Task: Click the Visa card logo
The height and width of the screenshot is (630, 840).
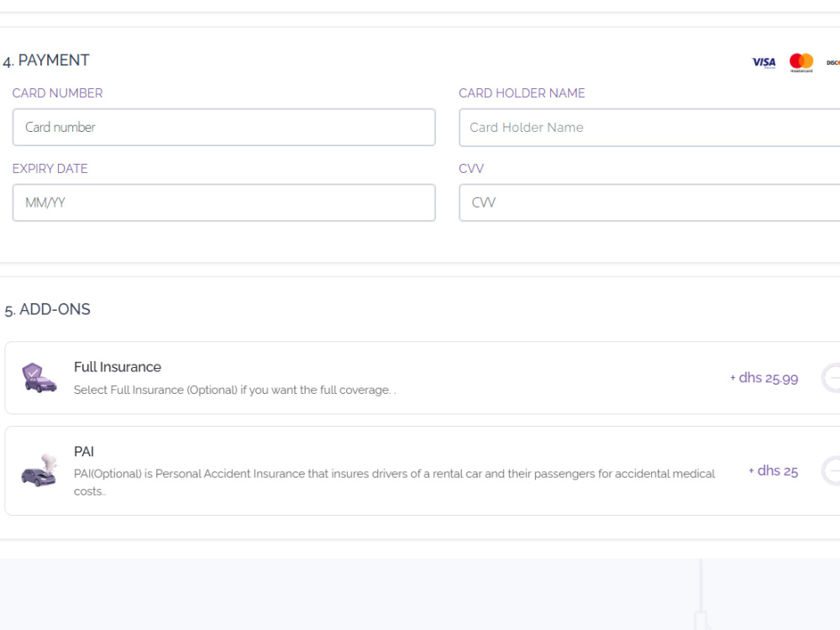Action: click(x=764, y=63)
